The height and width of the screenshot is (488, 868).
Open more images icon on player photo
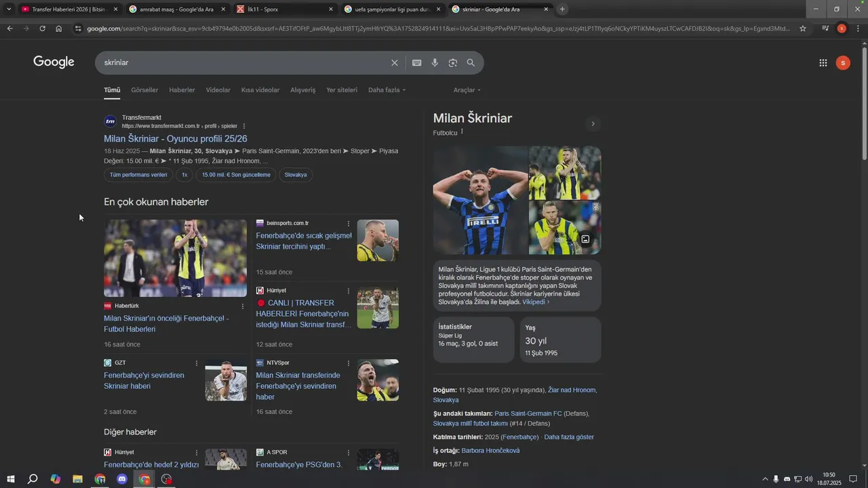(585, 239)
